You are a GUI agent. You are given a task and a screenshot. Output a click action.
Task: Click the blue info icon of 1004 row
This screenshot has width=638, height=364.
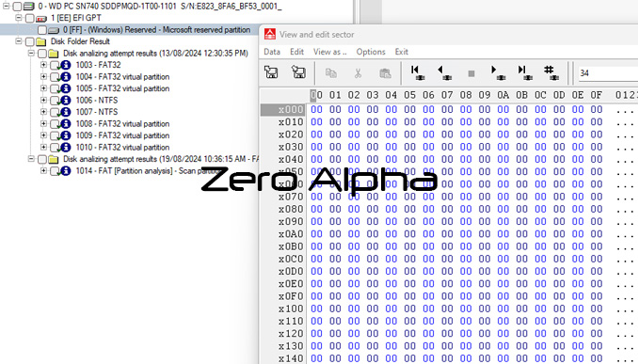coord(66,77)
